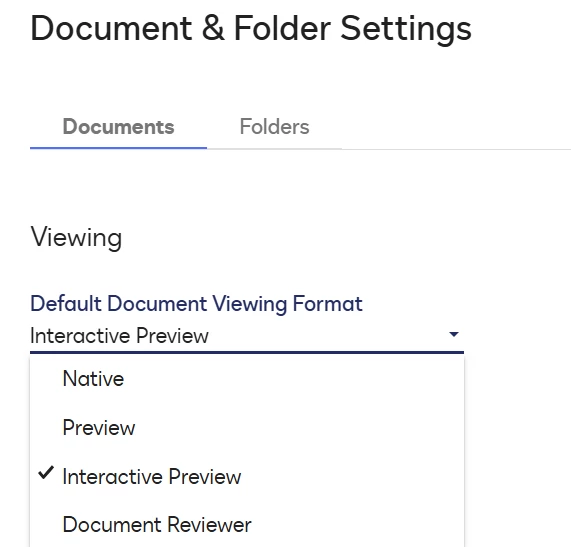The height and width of the screenshot is (547, 571).
Task: Click the checkmark beside Interactive Preview
Action: [x=46, y=473]
